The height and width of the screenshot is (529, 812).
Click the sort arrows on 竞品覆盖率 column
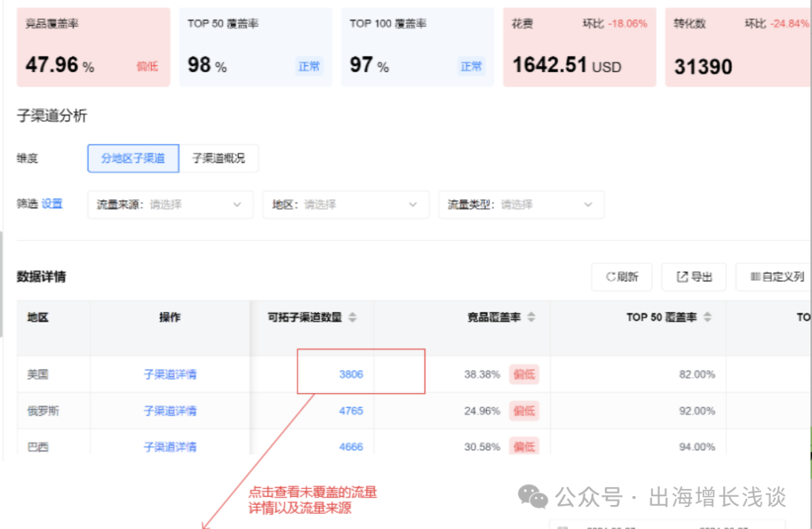530,317
